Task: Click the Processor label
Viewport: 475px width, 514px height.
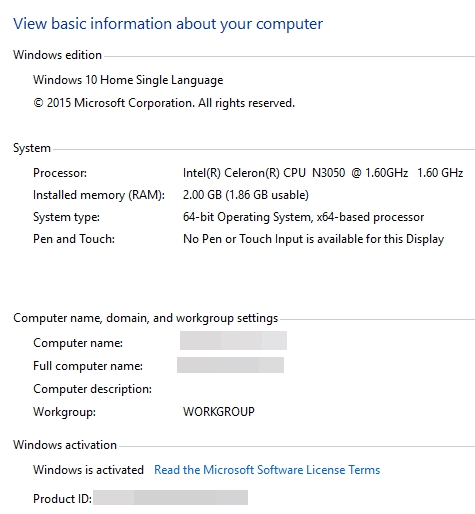Action: point(60,173)
